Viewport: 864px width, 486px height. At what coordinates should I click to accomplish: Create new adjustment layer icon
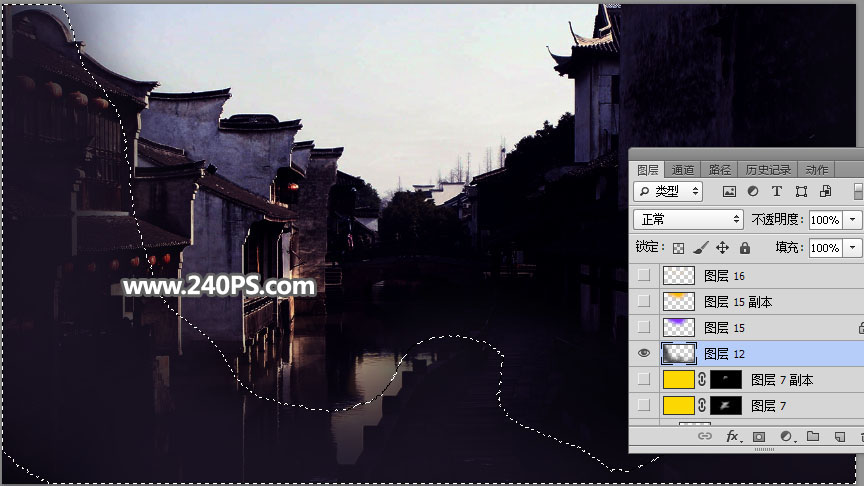[786, 436]
